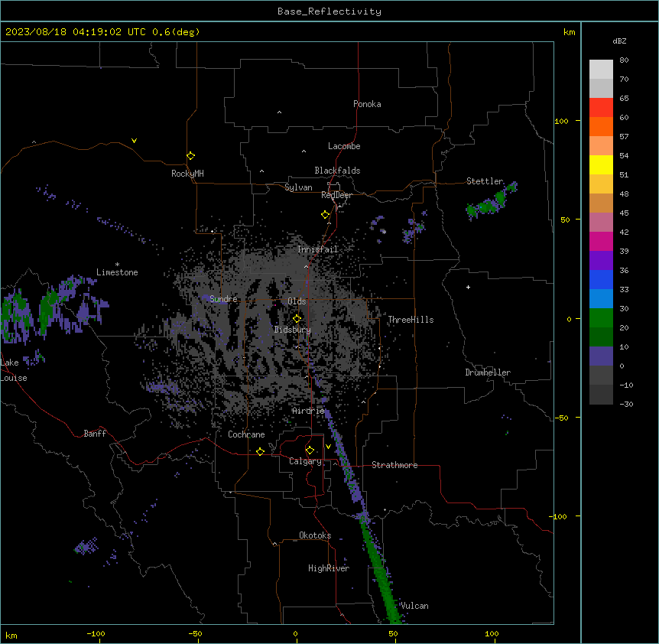Click the Banff town label
Screen dimensions: 659x644
click(x=95, y=434)
